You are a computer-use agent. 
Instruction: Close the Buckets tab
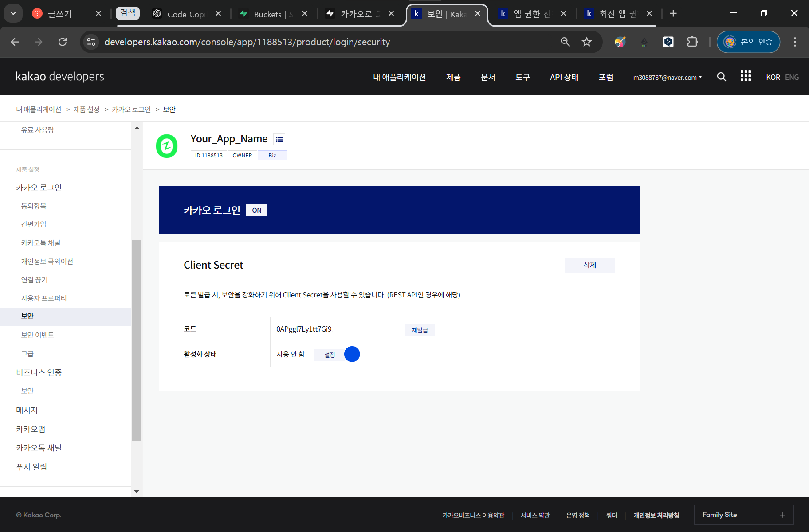coord(305,13)
